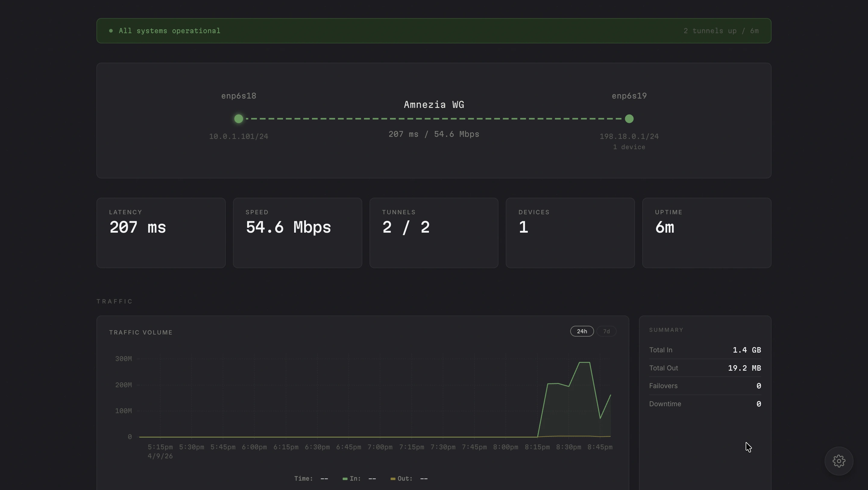Click the 7:00pm x-axis label

coord(380,447)
